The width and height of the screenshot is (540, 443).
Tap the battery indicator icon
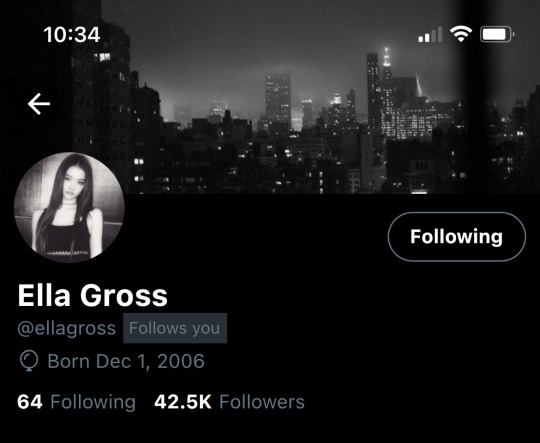click(x=497, y=34)
